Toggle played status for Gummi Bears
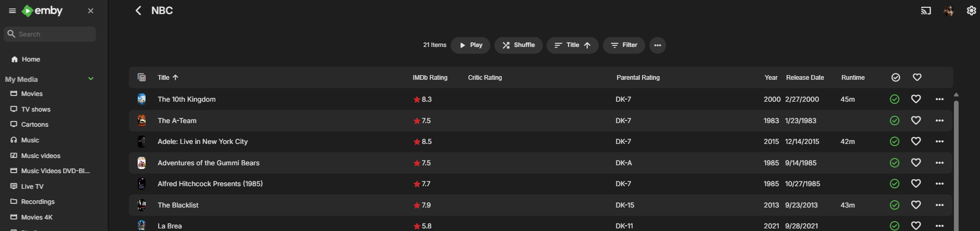Image resolution: width=980 pixels, height=231 pixels. (894, 163)
